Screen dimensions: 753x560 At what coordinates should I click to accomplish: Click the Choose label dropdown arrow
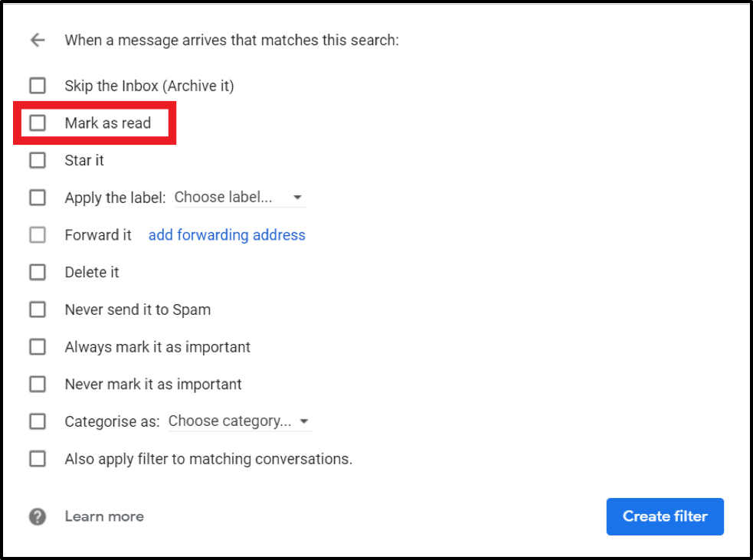point(297,198)
